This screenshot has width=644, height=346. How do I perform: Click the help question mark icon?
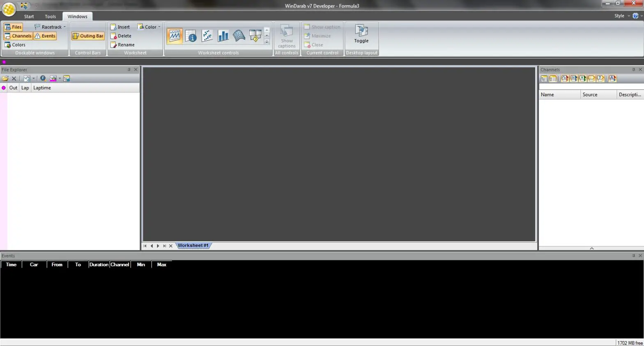coord(635,16)
